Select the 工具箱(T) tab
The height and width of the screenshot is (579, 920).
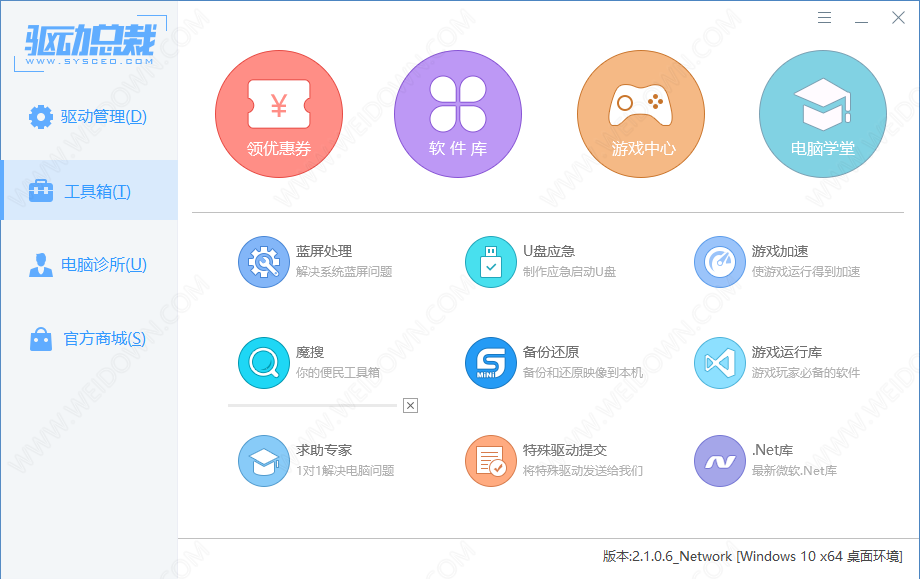tap(89, 190)
